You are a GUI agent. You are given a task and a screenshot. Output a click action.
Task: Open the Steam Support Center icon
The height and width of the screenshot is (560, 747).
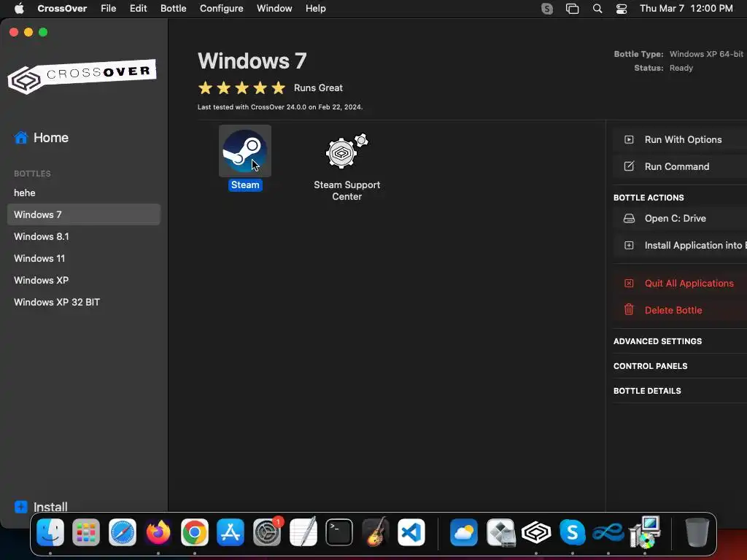pos(347,152)
